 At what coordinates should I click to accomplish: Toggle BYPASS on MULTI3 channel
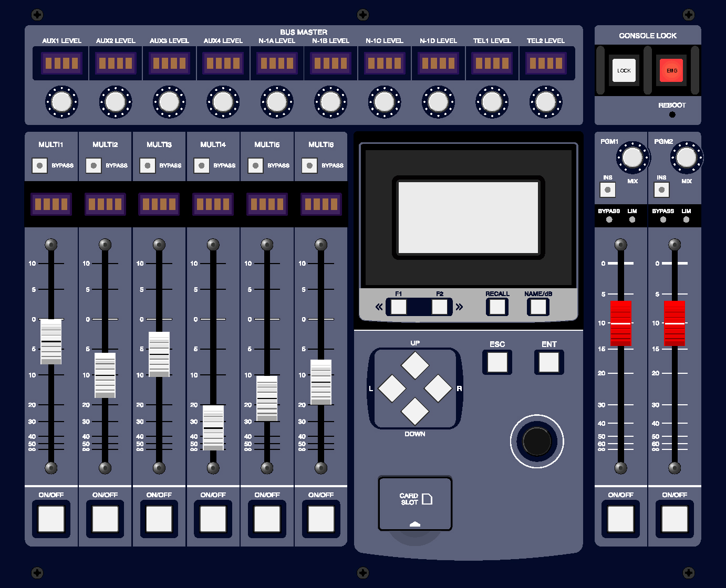pos(148,165)
